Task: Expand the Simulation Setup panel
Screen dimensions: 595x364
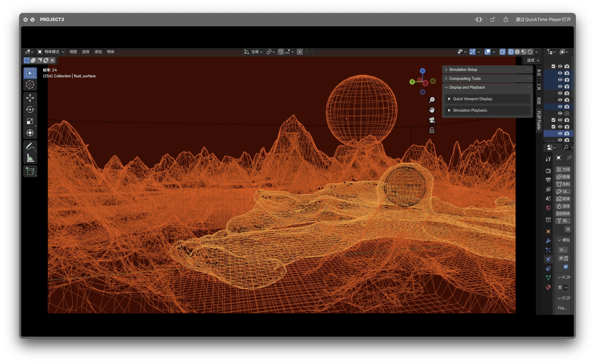Action: pyautogui.click(x=463, y=69)
